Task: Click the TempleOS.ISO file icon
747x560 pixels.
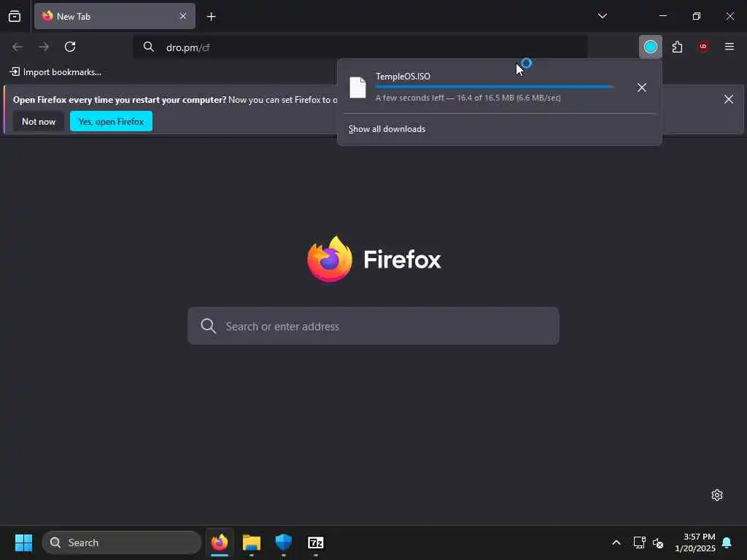Action: 357,87
